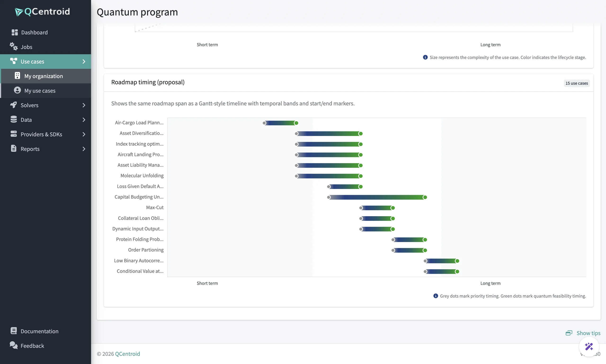Image resolution: width=606 pixels, height=364 pixels.
Task: Open My use cases submenu item
Action: [46, 90]
